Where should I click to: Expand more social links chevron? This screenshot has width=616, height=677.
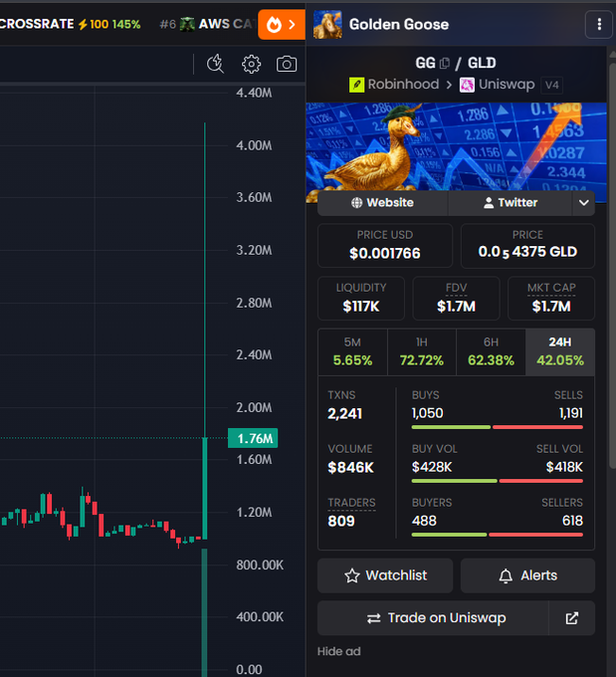coord(583,202)
